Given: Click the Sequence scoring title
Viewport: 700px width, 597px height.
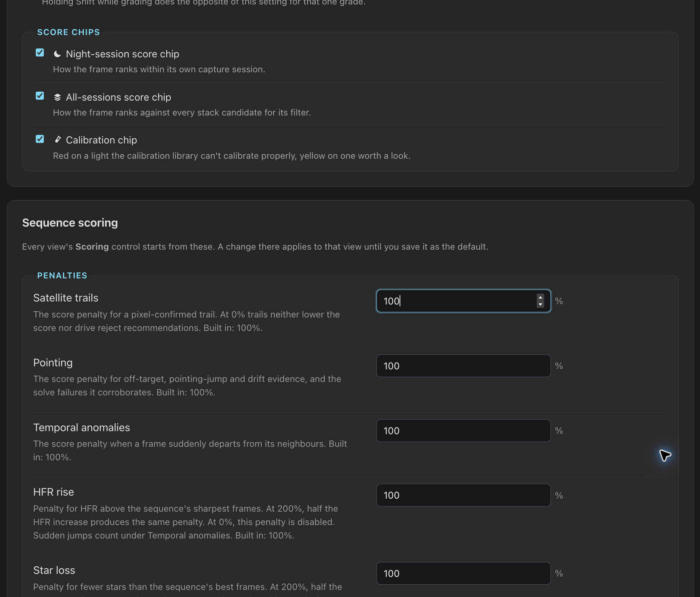Looking at the screenshot, I should 70,223.
